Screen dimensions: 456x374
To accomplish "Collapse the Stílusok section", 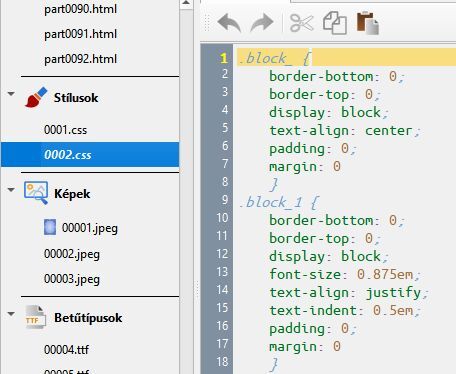I will tap(11, 94).
